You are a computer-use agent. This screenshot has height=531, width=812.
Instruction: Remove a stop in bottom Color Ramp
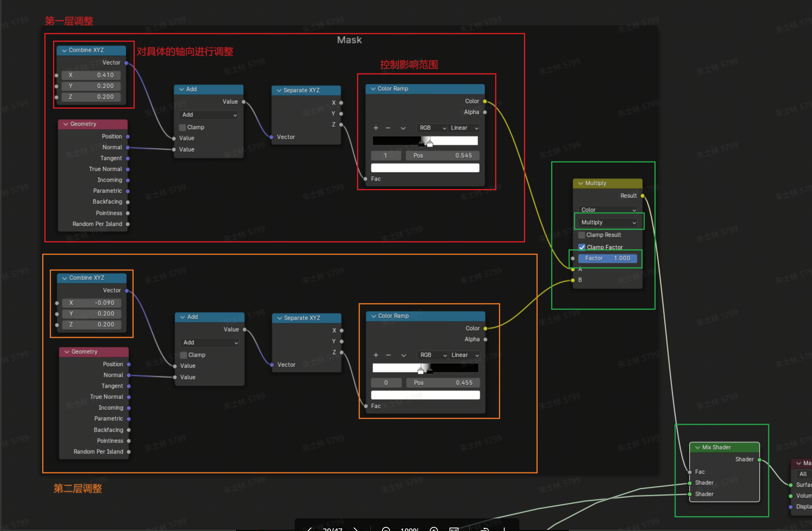point(388,355)
